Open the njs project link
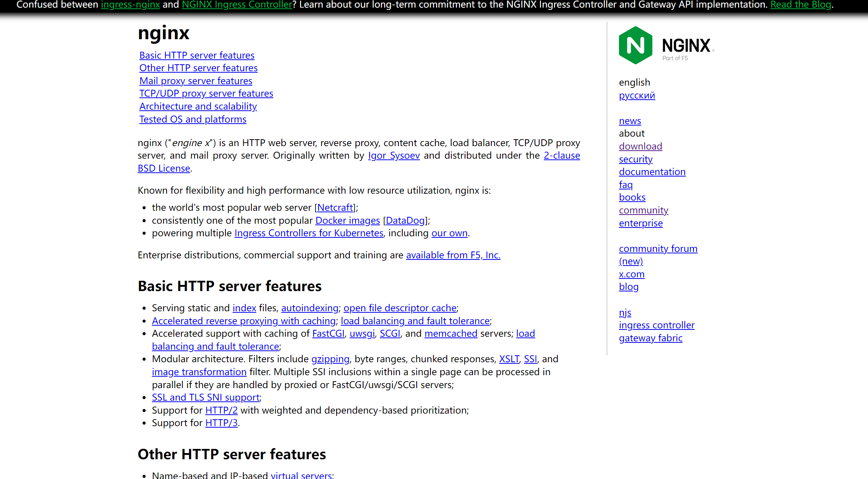Viewport: 868px width, 479px height. [625, 312]
